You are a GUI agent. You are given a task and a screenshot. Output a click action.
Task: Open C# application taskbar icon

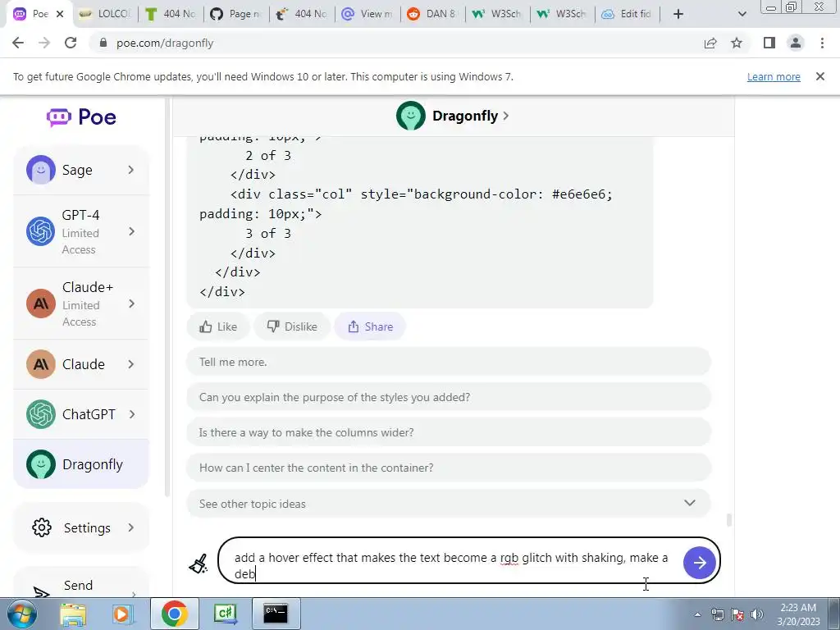[x=225, y=614]
